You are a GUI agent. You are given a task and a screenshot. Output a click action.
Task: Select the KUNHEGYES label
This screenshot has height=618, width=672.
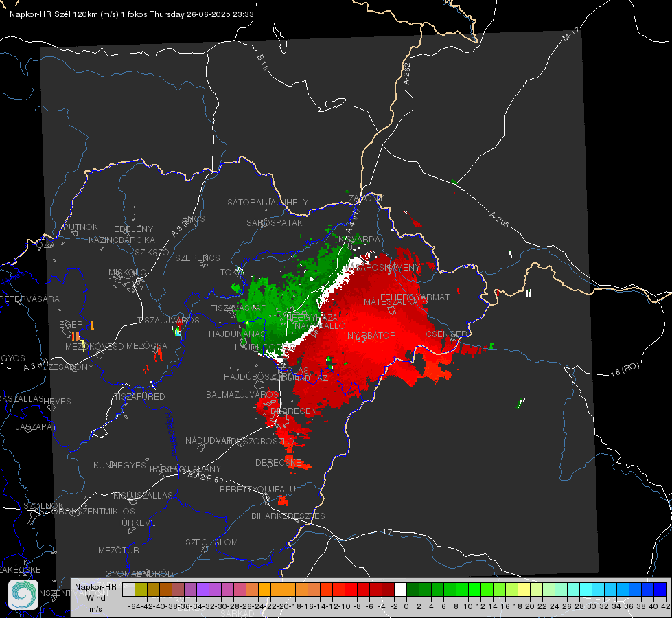[119, 466]
